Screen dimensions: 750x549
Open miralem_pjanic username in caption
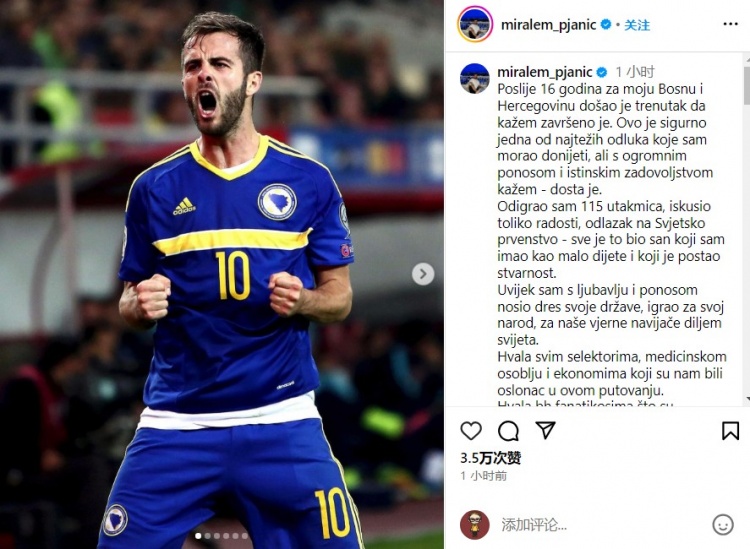pyautogui.click(x=544, y=72)
